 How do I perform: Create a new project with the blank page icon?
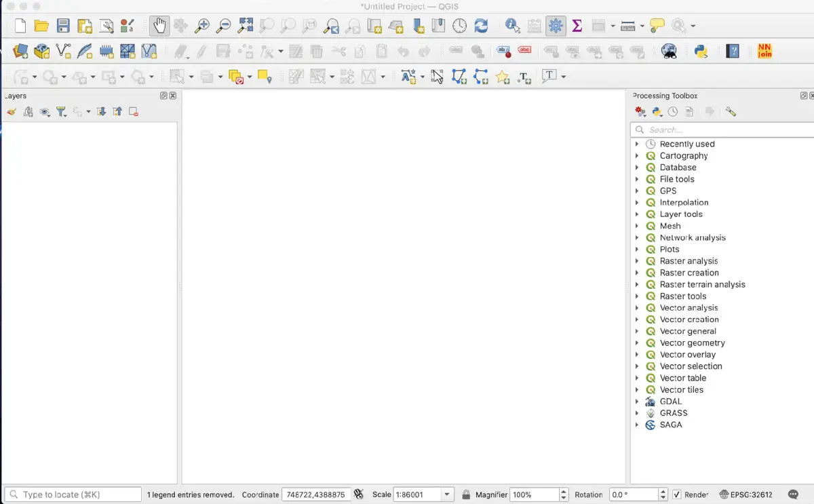click(20, 26)
